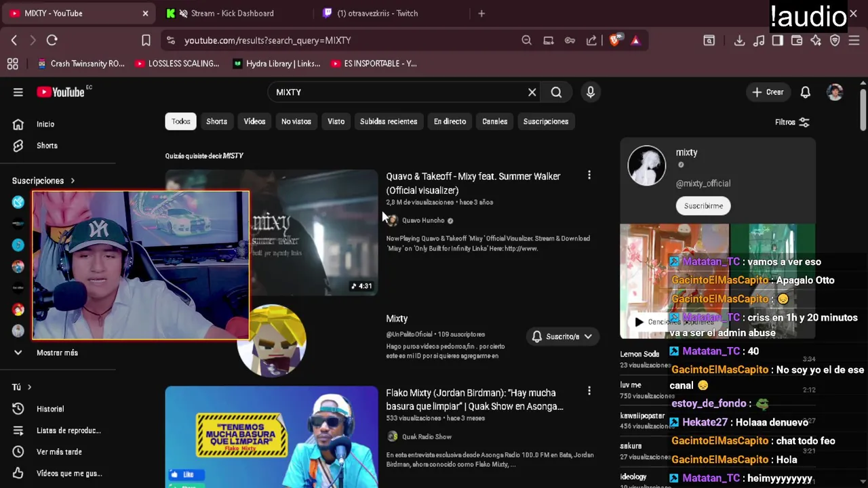Open the Quavo & Takeoff Mixy video title
Viewport: 868px width, 488px height.
tap(473, 183)
